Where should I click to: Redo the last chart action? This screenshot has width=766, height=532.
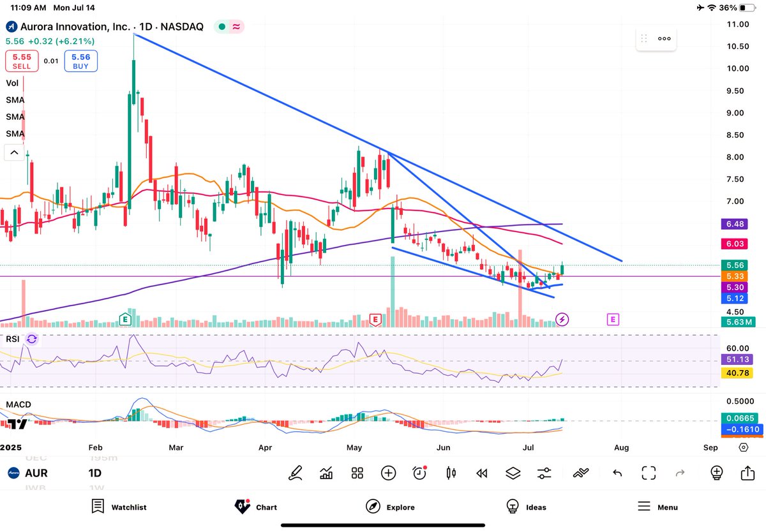[680, 473]
